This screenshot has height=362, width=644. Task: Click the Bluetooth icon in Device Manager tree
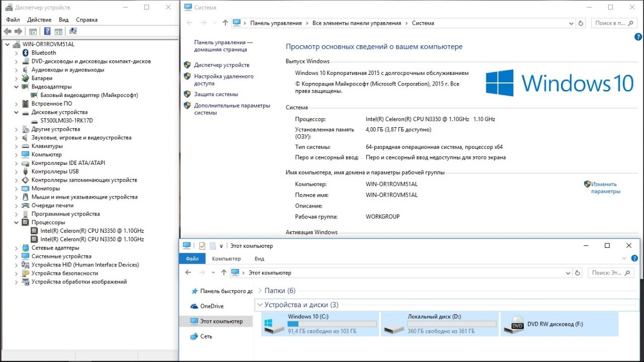26,52
